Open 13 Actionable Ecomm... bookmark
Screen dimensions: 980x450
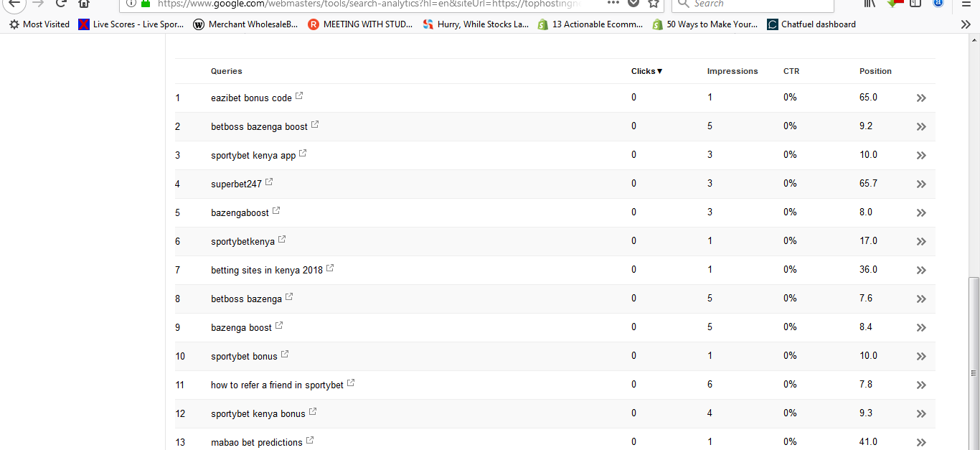[590, 24]
